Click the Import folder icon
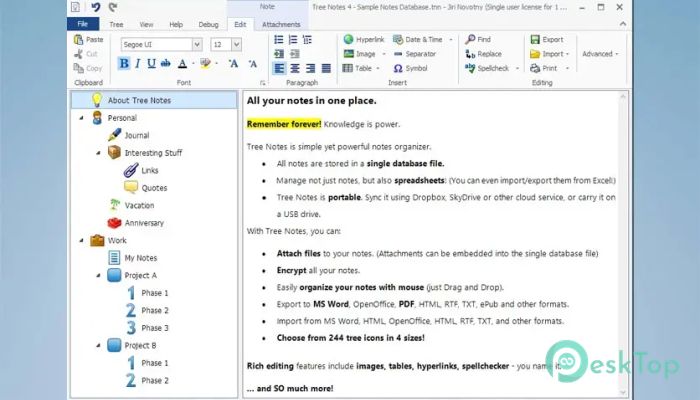The image size is (700, 400). point(535,54)
